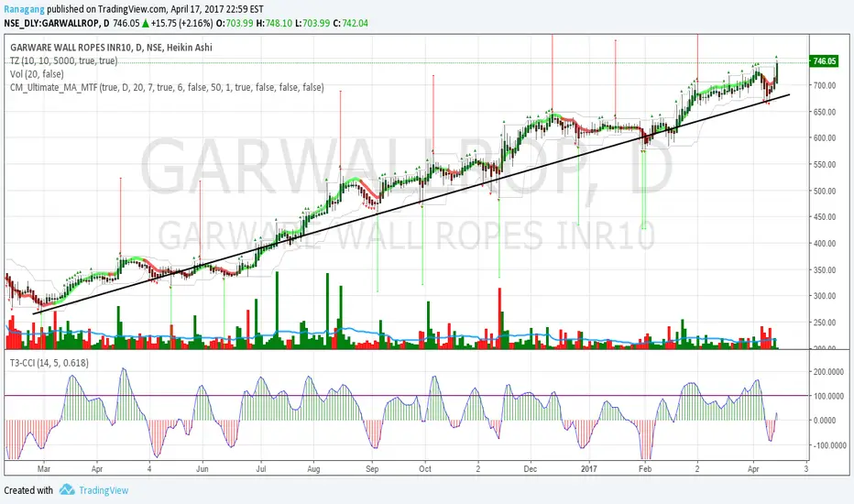The image size is (854, 504).
Task: Click the 500.00 price axis label
Action: [825, 192]
